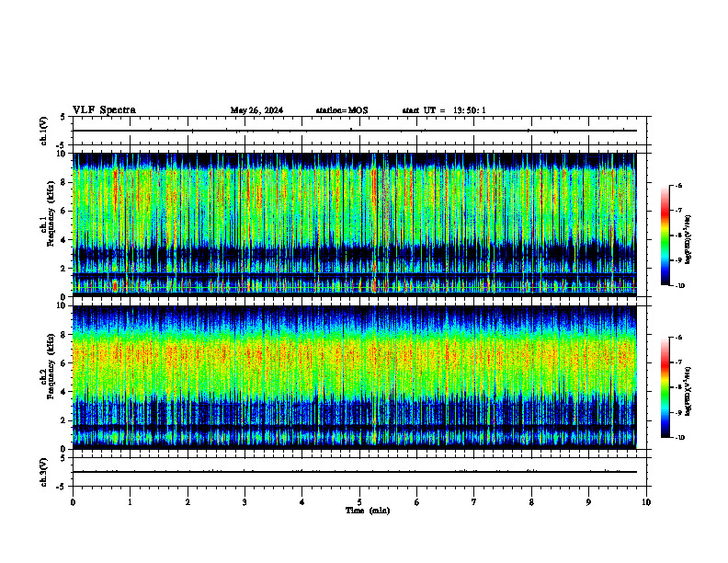Click the "8" kHz tick on ch.1 frequency axis
This screenshot has height=563, width=728.
point(64,182)
